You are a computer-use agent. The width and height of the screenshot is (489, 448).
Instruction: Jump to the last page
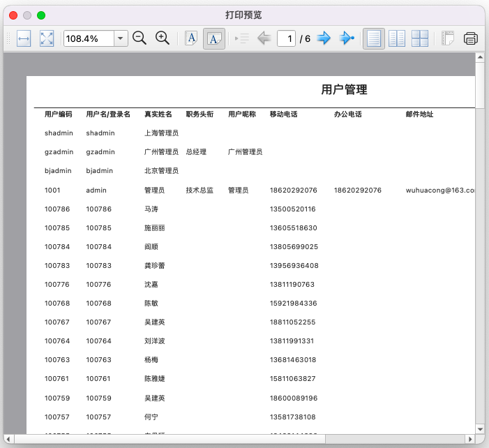click(347, 39)
